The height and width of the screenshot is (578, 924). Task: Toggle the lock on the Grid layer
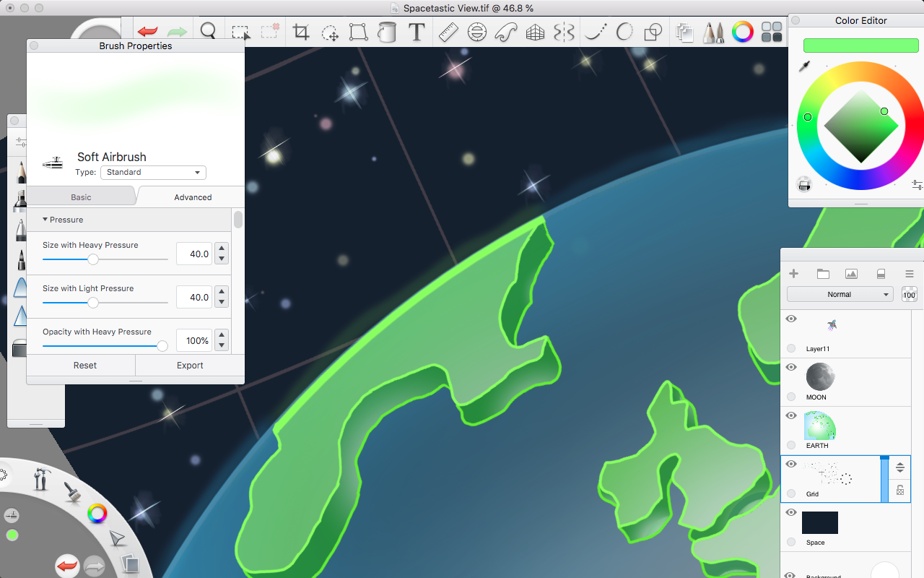900,491
